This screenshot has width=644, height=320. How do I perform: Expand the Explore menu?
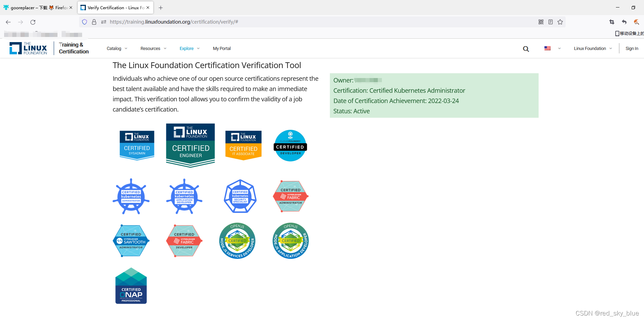point(190,49)
